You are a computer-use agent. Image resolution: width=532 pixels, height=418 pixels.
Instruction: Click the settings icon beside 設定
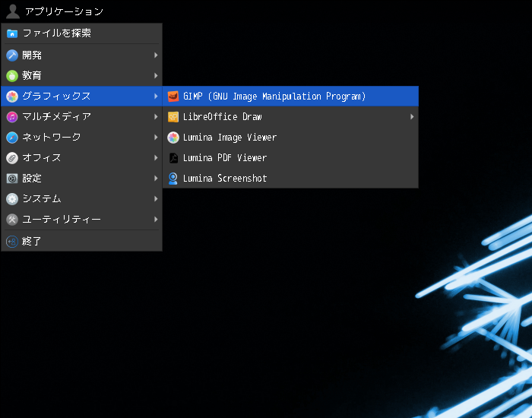[x=12, y=179]
